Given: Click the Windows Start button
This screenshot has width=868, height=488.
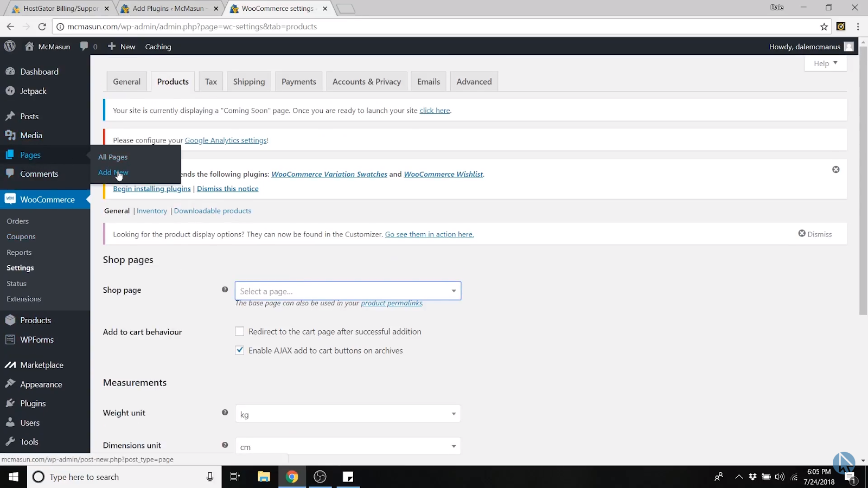Looking at the screenshot, I should click(x=14, y=477).
